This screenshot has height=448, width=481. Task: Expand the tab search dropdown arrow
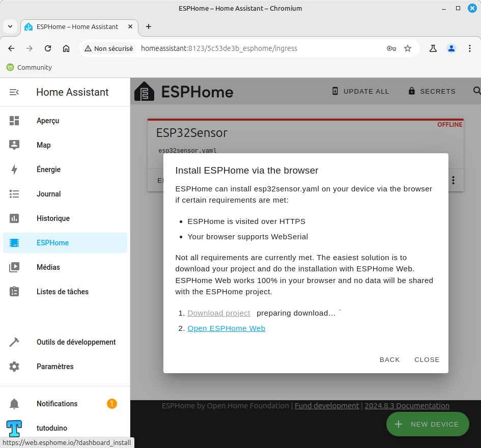point(10,26)
